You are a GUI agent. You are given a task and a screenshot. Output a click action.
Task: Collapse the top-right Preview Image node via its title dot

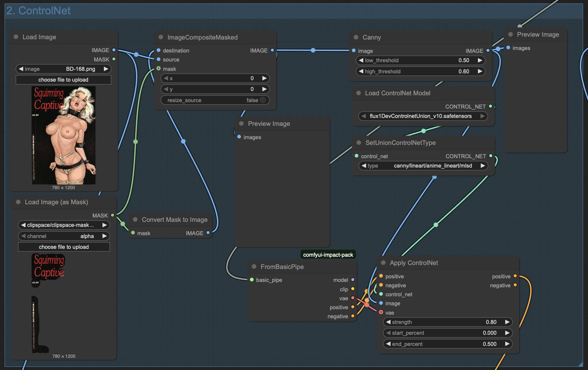[510, 35]
